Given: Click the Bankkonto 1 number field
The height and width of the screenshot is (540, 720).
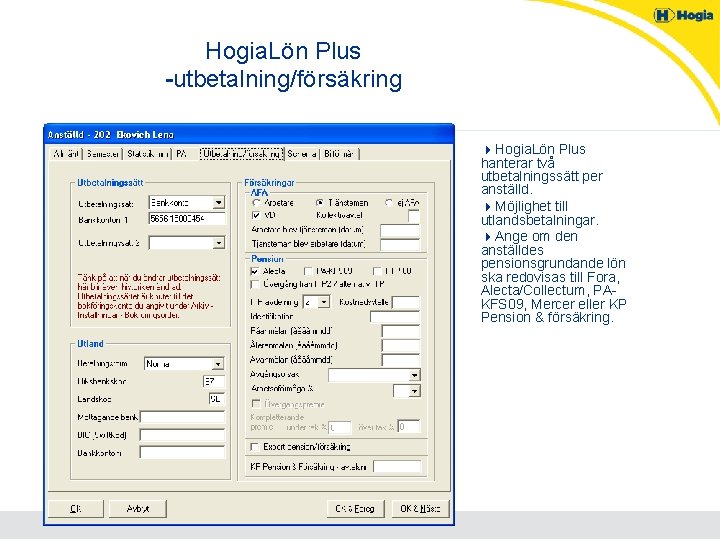Looking at the screenshot, I should 187,219.
